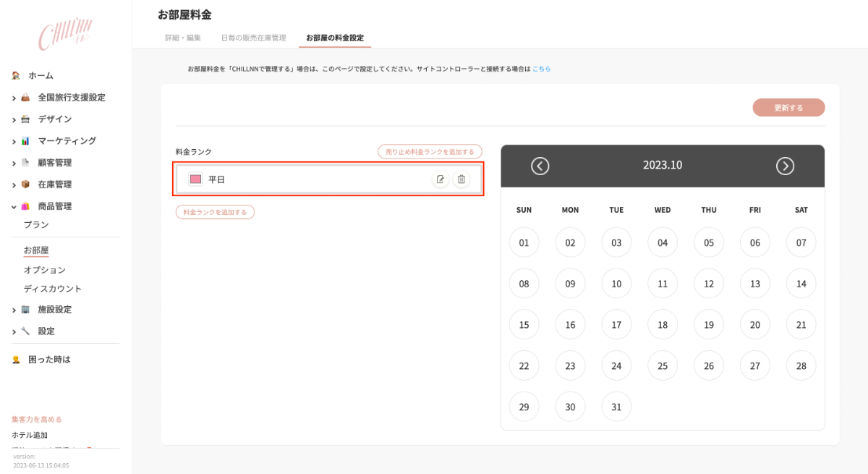Collapse the 商品管理 section chevron
The width and height of the screenshot is (868, 474).
tap(14, 206)
